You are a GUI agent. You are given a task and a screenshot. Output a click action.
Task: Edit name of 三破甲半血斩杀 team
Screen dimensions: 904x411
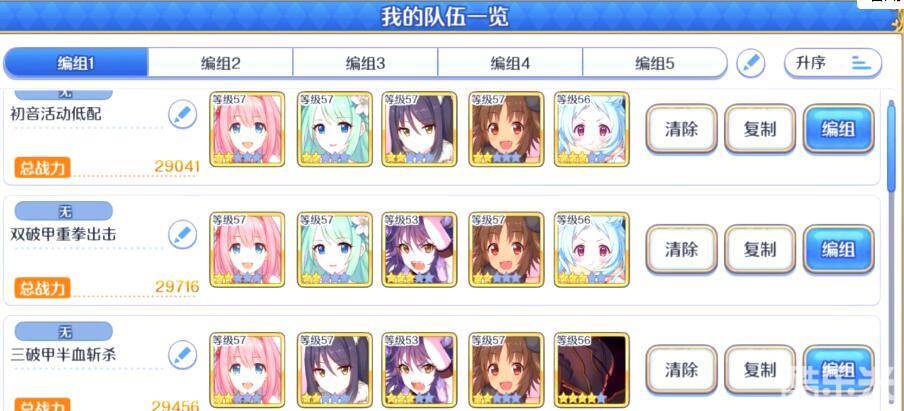point(183,355)
